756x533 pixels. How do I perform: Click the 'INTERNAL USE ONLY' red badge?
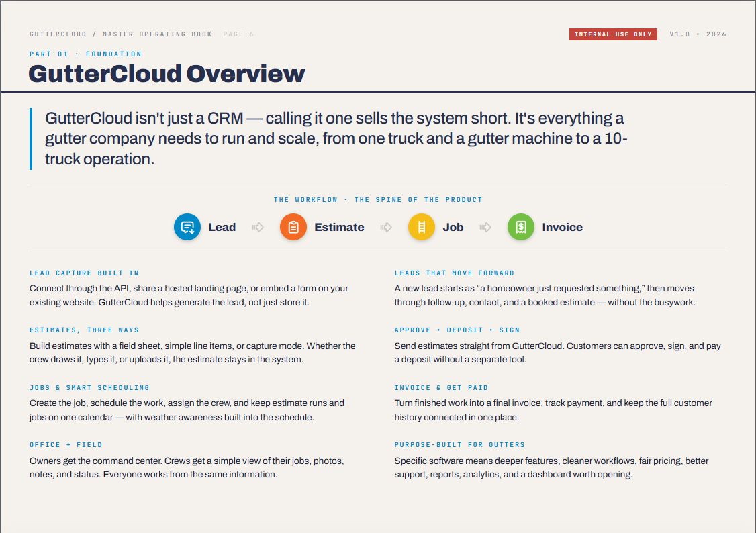(613, 34)
